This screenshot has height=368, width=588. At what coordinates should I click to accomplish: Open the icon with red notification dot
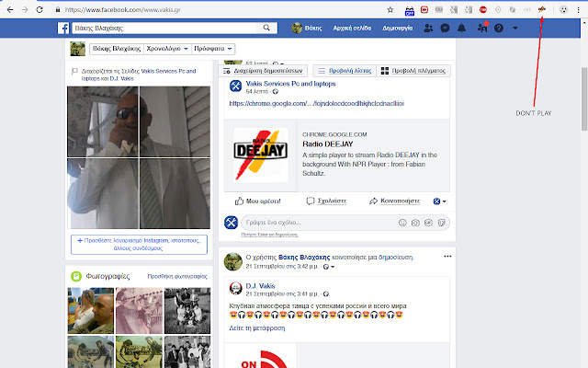click(482, 27)
